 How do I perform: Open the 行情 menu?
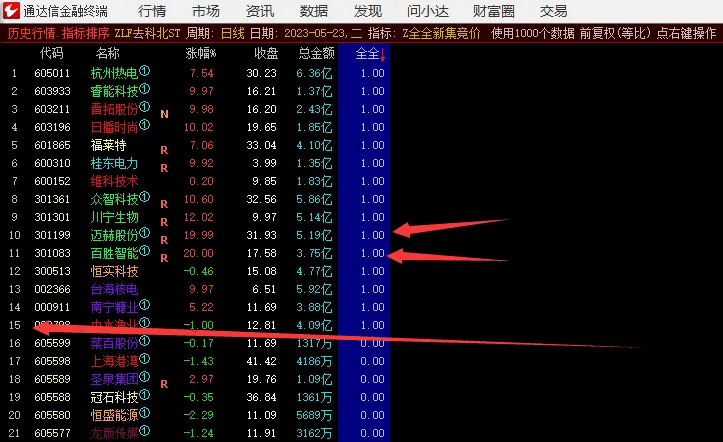(152, 11)
